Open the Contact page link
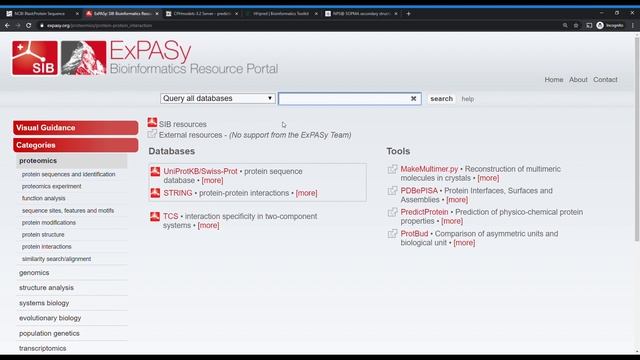Image resolution: width=640 pixels, height=360 pixels. (x=605, y=80)
